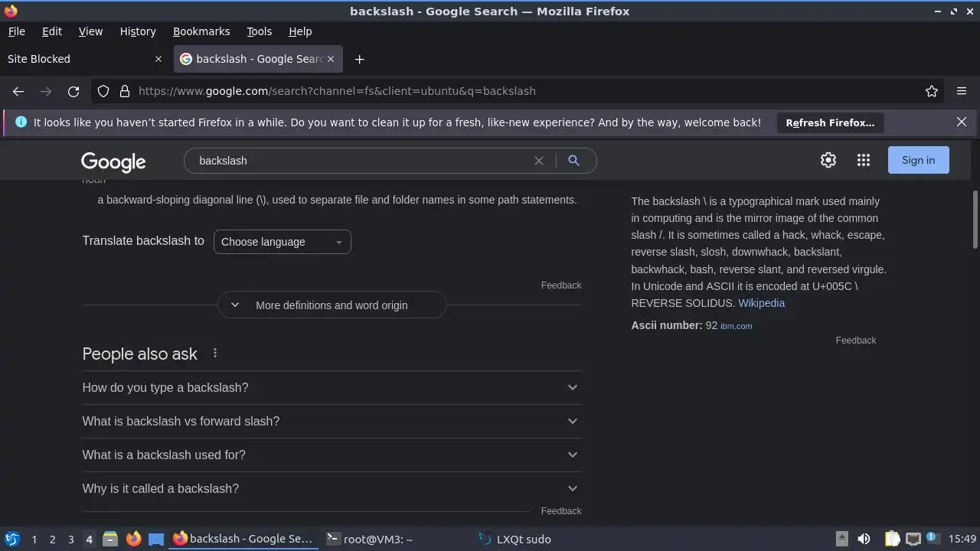Click the backslash Google Search taskbar entry
The width and height of the screenshot is (980, 551).
(243, 539)
